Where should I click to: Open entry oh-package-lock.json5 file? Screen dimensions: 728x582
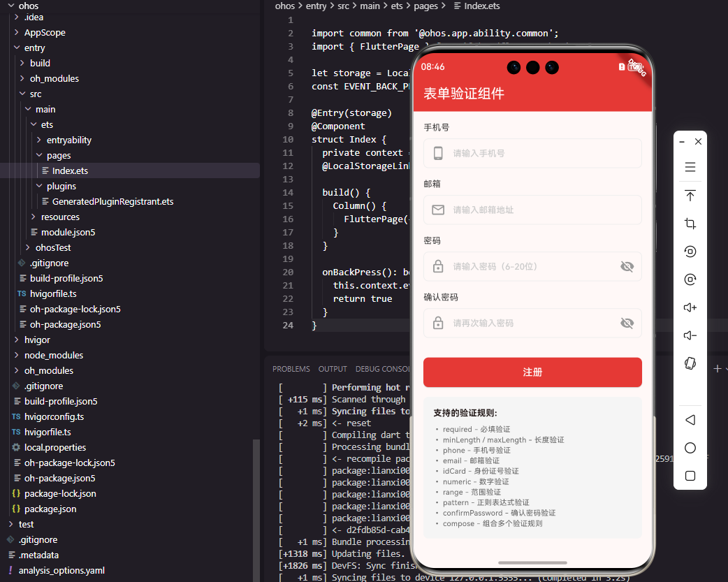coord(75,309)
